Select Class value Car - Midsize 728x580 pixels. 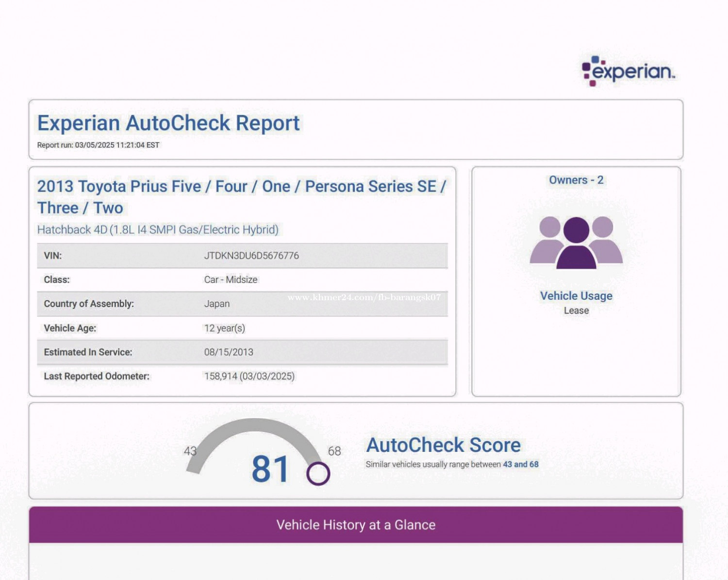(x=231, y=279)
